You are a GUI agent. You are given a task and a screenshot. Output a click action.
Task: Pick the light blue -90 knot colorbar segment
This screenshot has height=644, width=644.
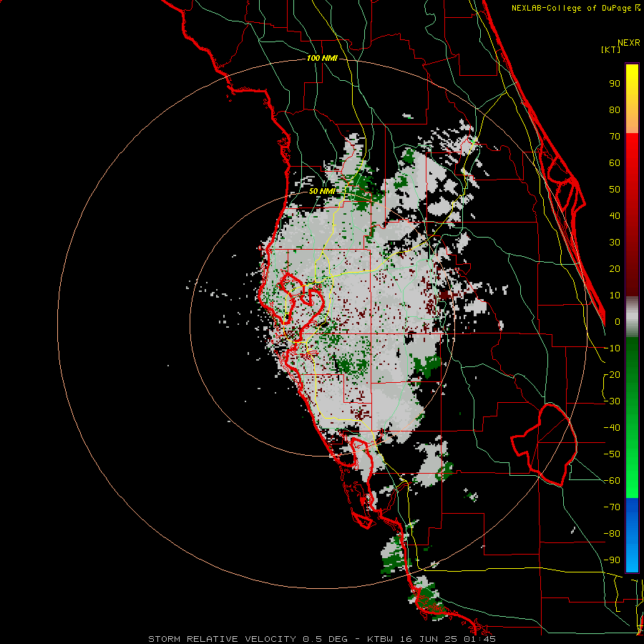(632, 559)
